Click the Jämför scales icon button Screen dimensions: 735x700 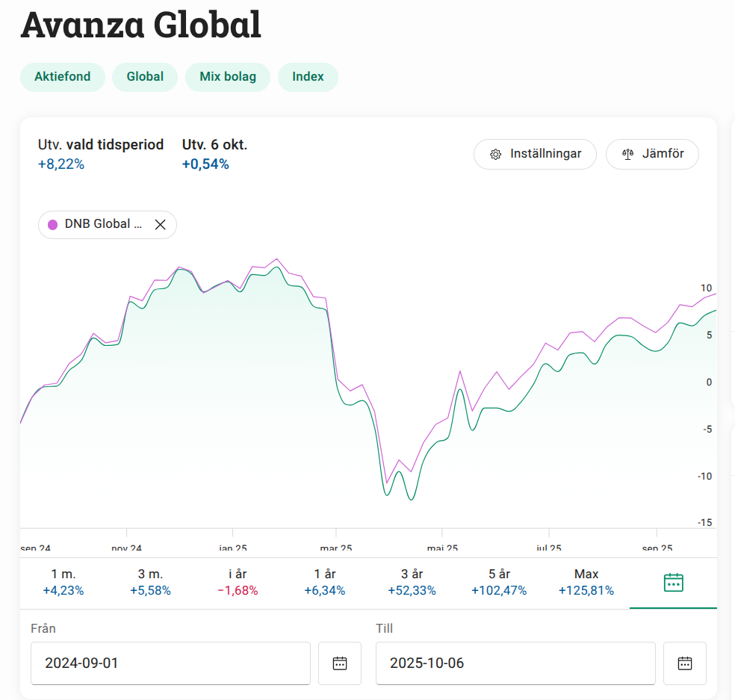(652, 154)
